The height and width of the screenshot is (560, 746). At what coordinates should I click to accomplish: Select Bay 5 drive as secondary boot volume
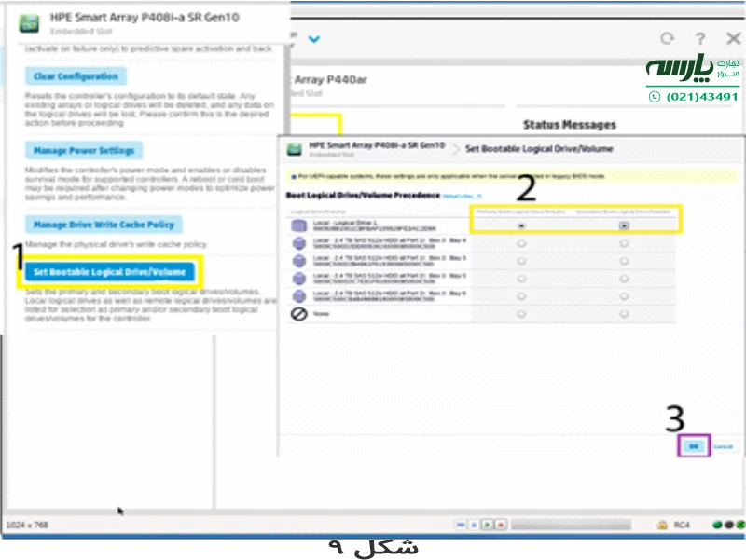[x=624, y=279]
